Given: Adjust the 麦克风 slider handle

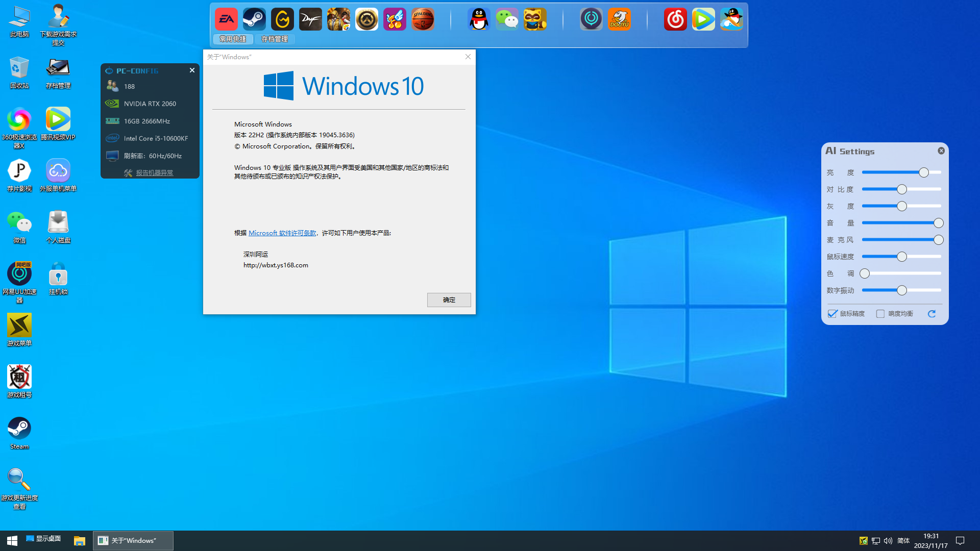Looking at the screenshot, I should pyautogui.click(x=939, y=240).
